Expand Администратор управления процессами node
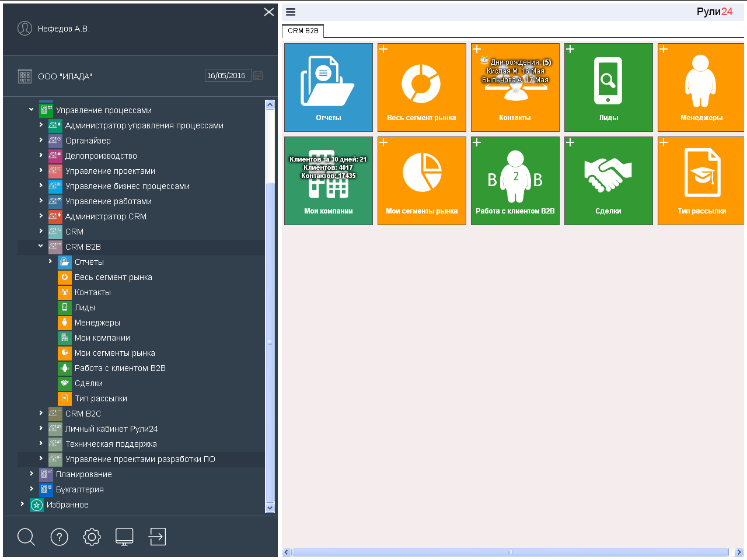The image size is (747, 560). [41, 124]
